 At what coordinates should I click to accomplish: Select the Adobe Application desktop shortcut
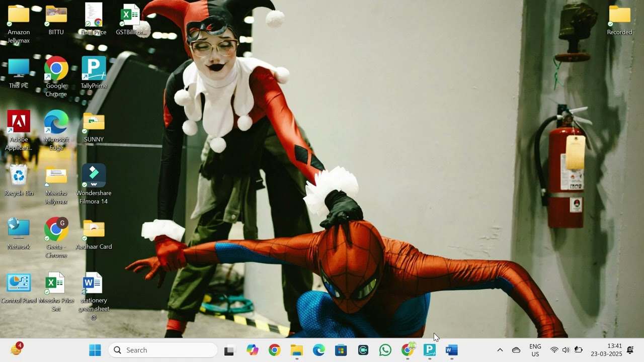19,131
